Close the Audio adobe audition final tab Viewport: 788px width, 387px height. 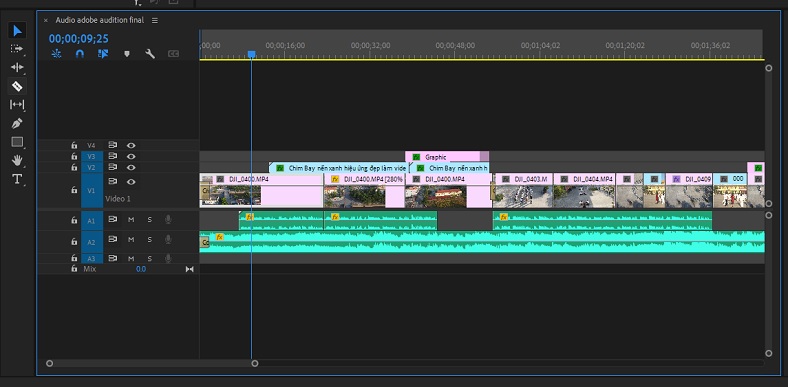[x=46, y=20]
